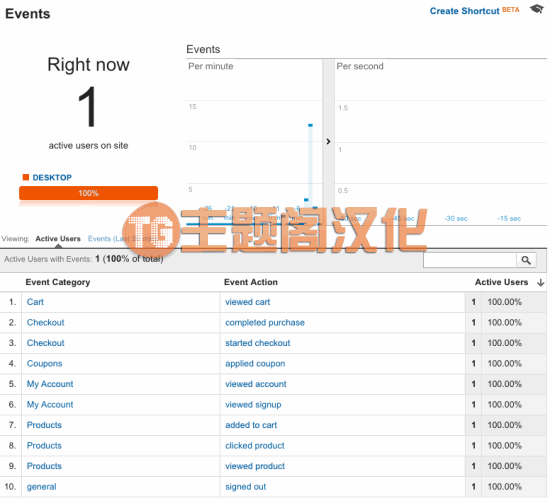550x503 pixels.
Task: Click the Active Users column header
Action: [x=501, y=282]
